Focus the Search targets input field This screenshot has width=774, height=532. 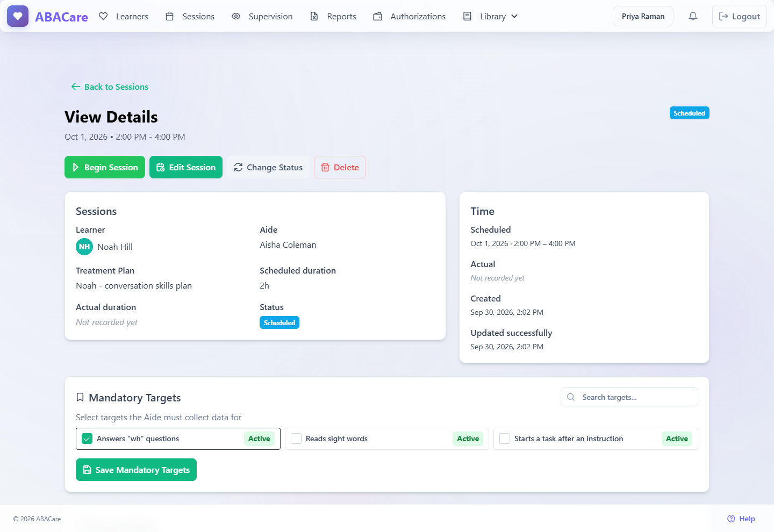(629, 397)
